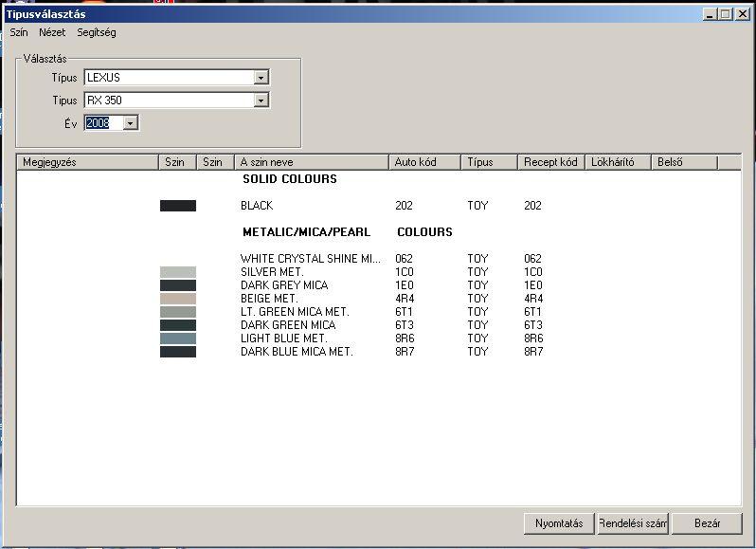
Task: Click the A szín neve column header
Action: [x=312, y=162]
